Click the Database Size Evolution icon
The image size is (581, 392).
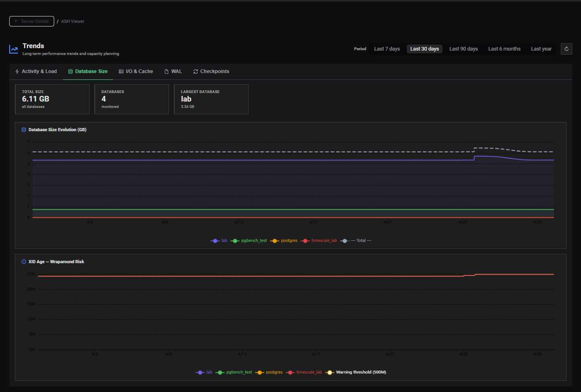(24, 130)
